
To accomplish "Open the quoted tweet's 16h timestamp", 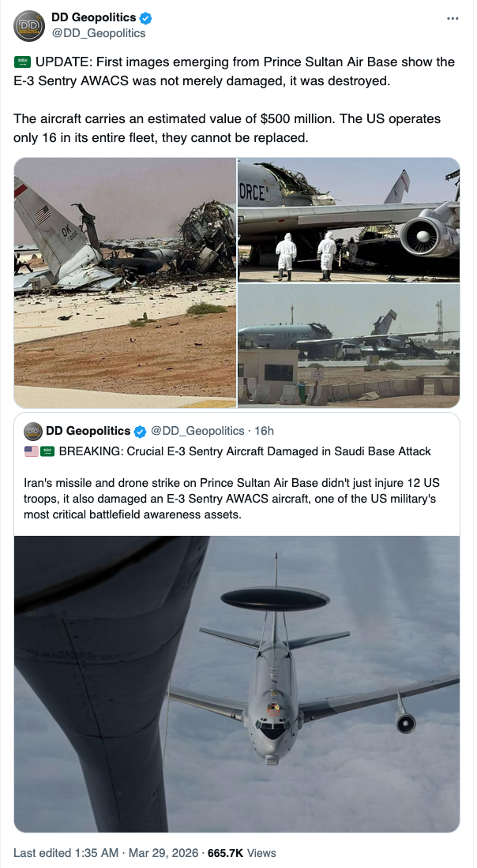I will pos(265,431).
